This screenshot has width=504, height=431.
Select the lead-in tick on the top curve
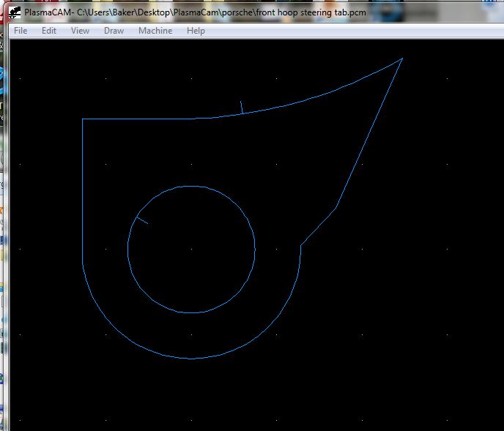[x=242, y=108]
